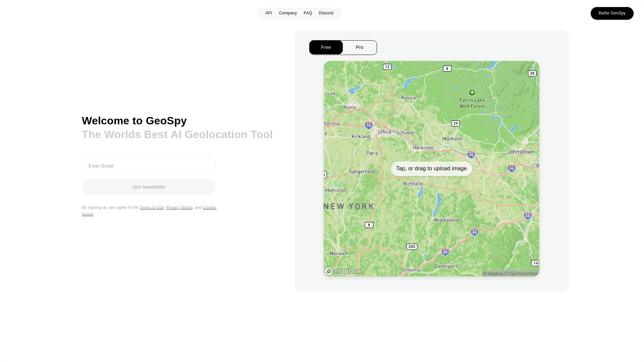Click the I-90 shield near Utica

pyautogui.click(x=369, y=125)
